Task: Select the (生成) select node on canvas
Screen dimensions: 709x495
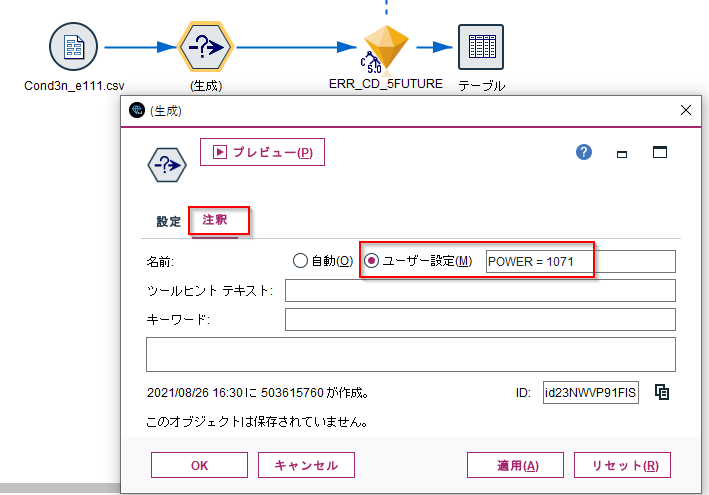Action: point(206,47)
